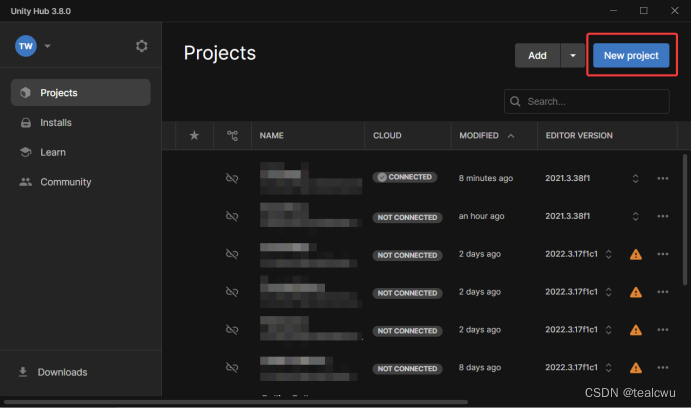Click warning icon of 8 days ago project
This screenshot has height=408, width=692.
point(636,368)
